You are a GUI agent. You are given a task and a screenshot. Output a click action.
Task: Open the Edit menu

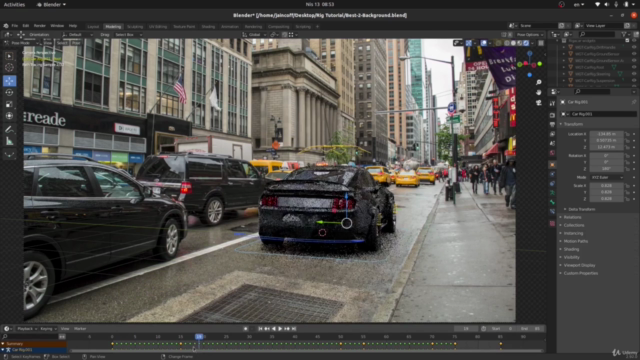25,26
